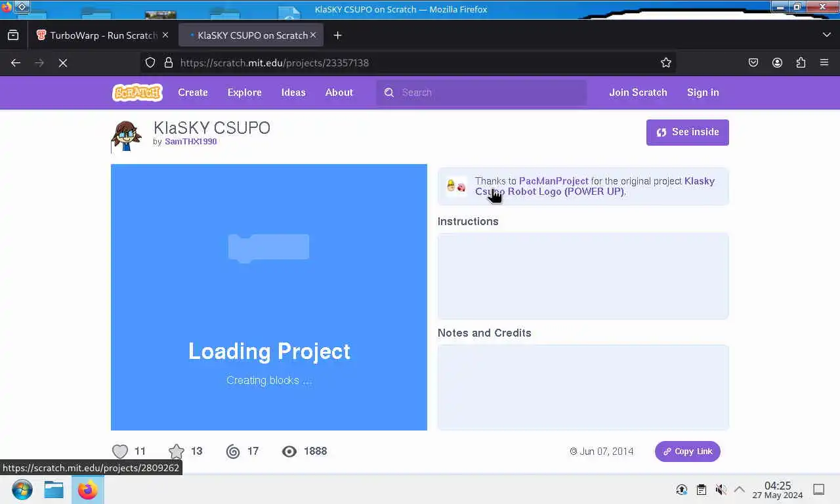
Task: Click Join Scratch
Action: click(638, 93)
